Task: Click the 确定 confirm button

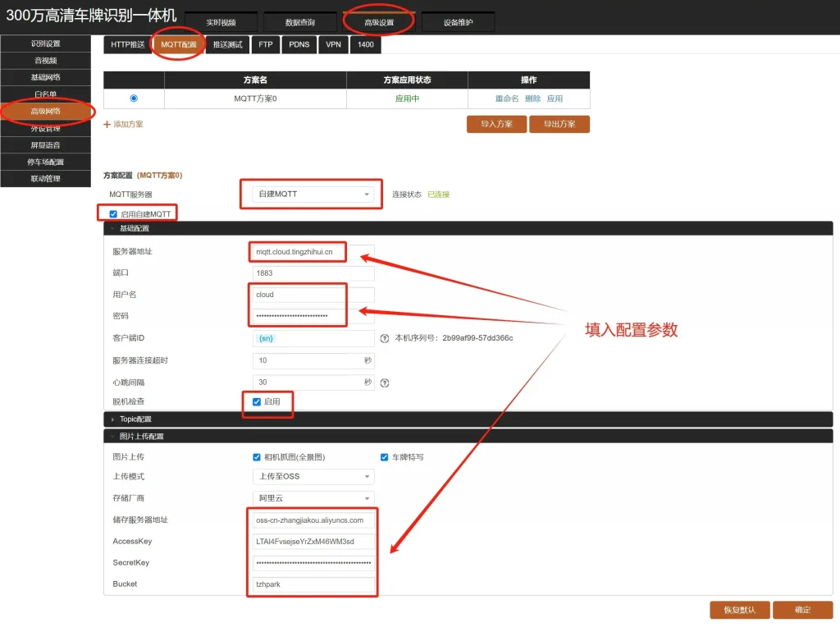Action: [x=803, y=610]
